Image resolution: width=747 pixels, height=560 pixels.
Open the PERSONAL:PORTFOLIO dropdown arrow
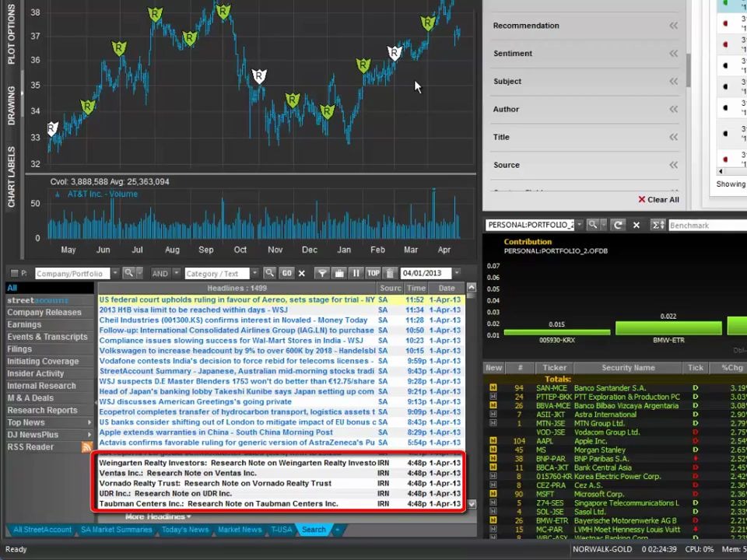click(x=579, y=224)
